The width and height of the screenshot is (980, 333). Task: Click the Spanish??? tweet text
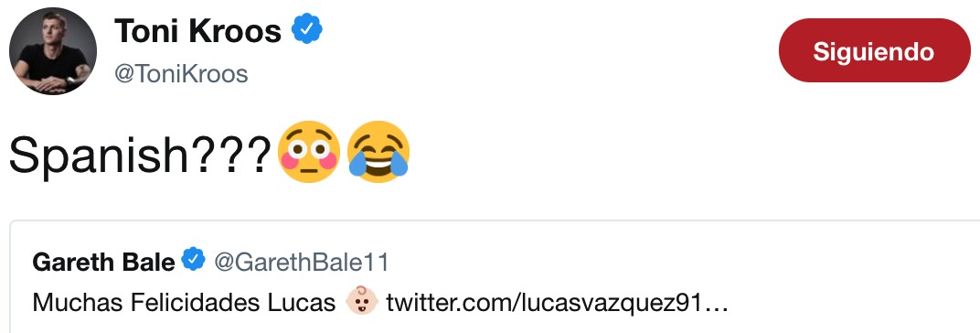[142, 154]
